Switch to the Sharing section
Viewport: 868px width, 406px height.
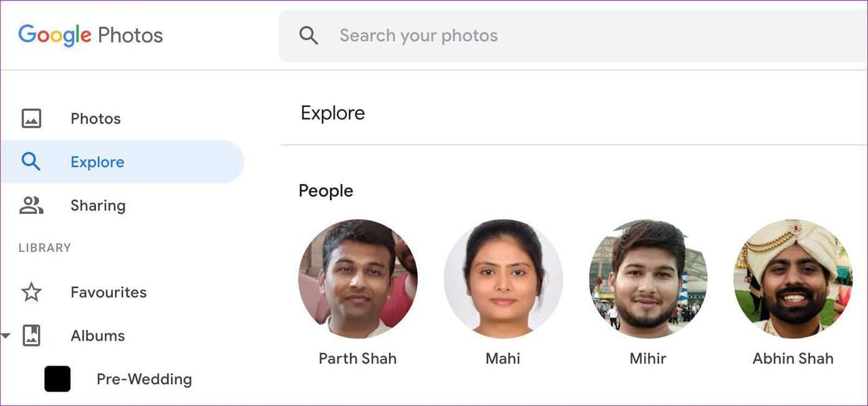coord(98,205)
